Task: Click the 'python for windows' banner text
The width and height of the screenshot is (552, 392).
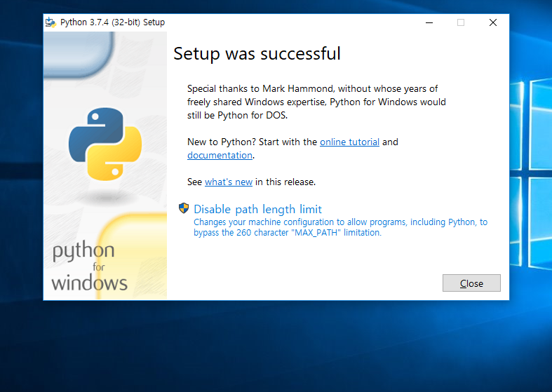Action: [89, 266]
